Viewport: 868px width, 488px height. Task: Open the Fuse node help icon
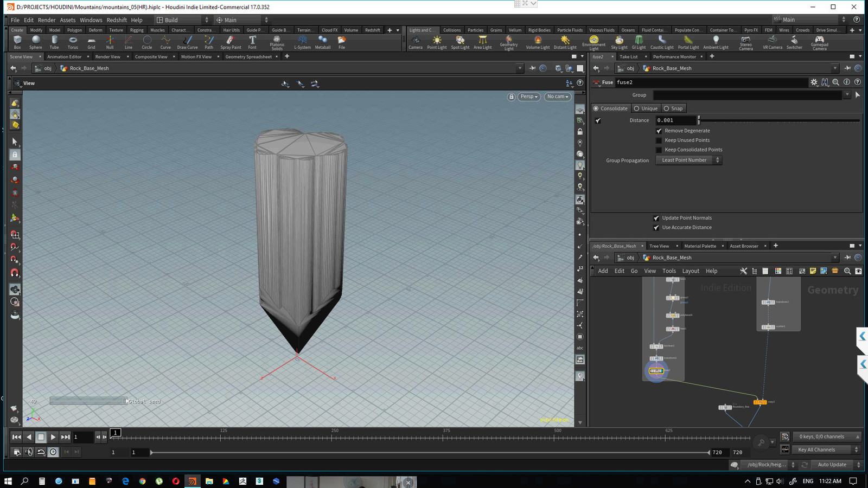coord(857,82)
